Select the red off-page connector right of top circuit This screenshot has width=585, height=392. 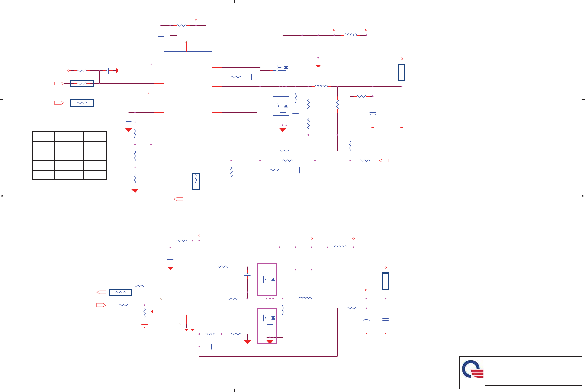coord(384,161)
